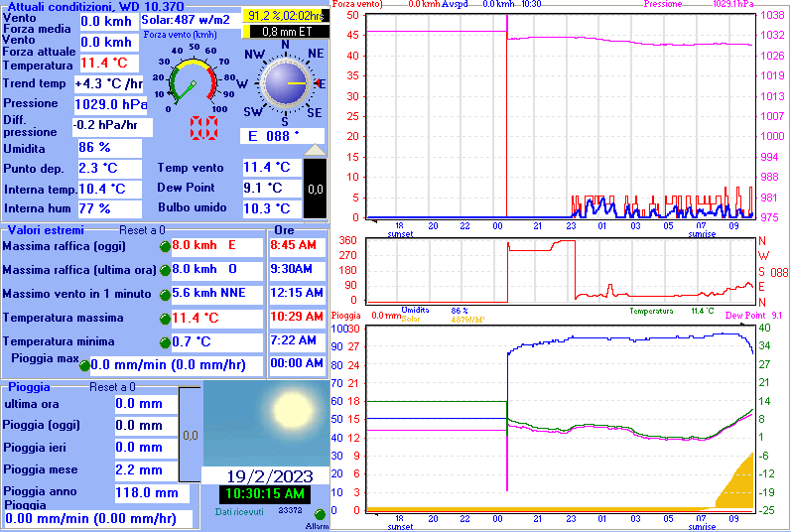791x532 pixels.
Task: Click the red digital wind speed readout
Action: (203, 128)
